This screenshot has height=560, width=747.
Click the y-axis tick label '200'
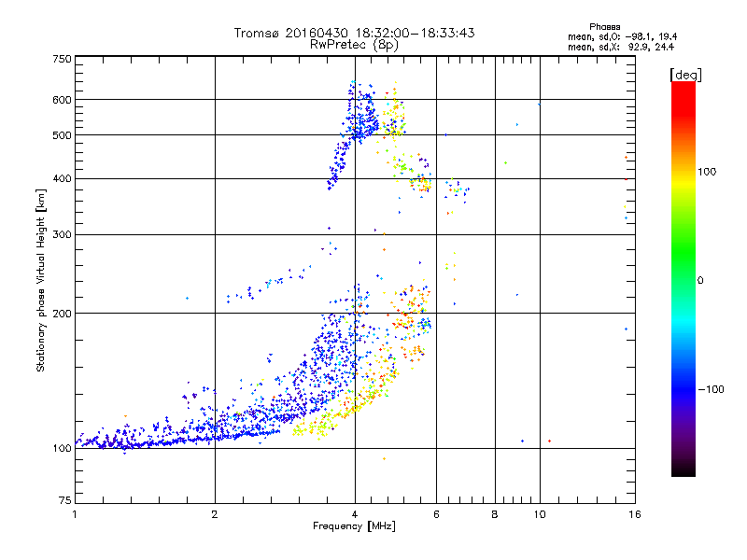pos(62,314)
